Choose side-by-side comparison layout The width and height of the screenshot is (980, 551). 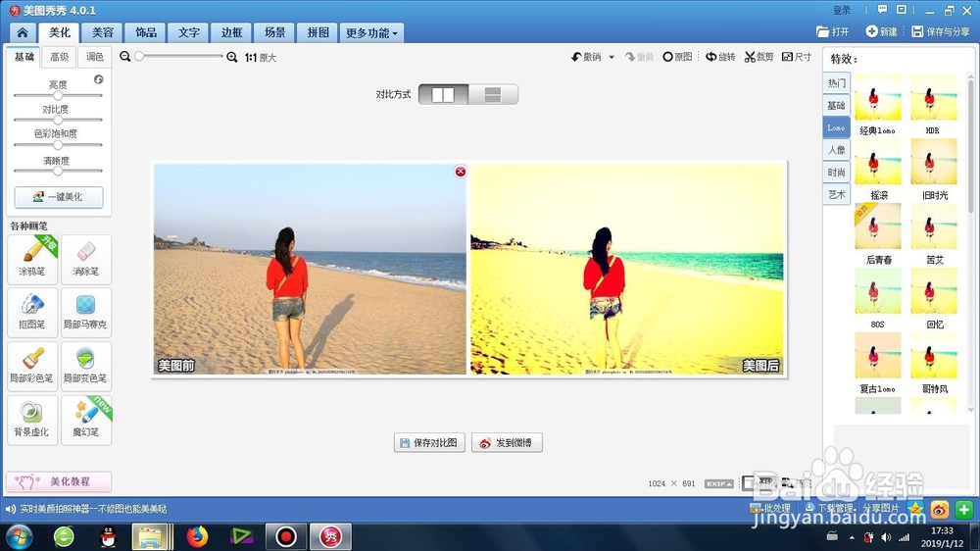click(x=443, y=94)
